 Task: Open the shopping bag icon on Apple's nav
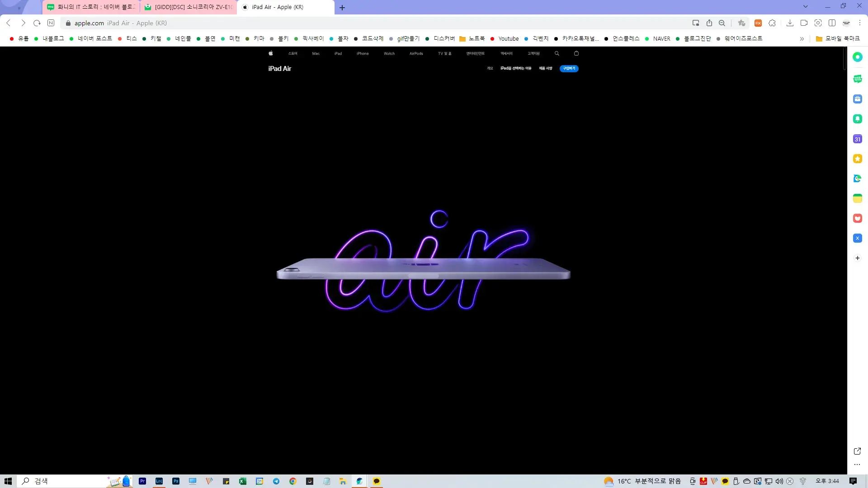576,53
